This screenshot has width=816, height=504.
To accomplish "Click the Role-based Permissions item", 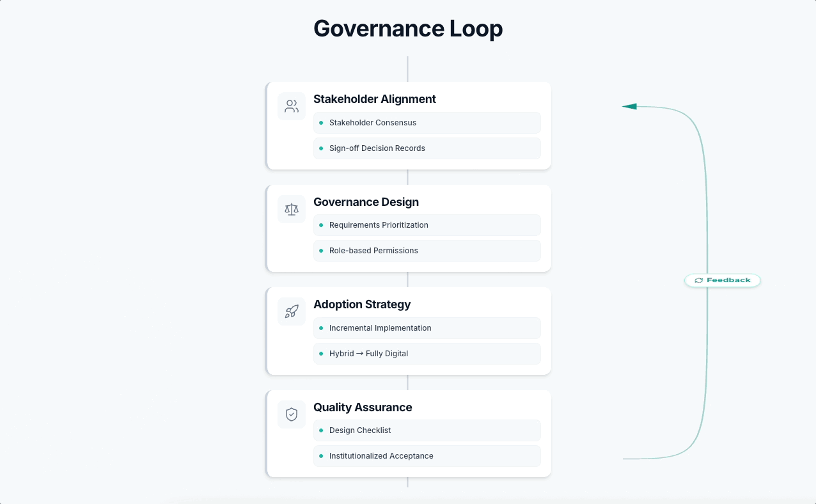I will tap(427, 251).
